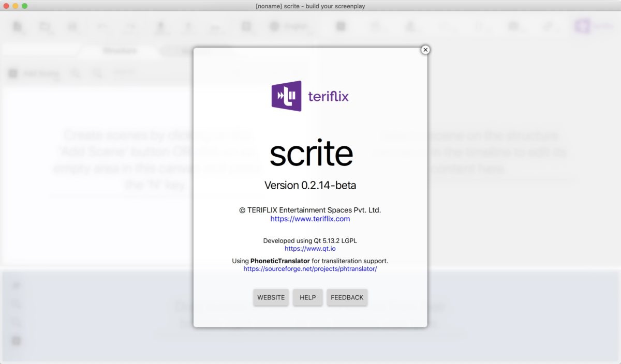Screen dimensions: 621x364
Task: Select the 'Version 0.2.14-beta' text
Action: tap(310, 185)
